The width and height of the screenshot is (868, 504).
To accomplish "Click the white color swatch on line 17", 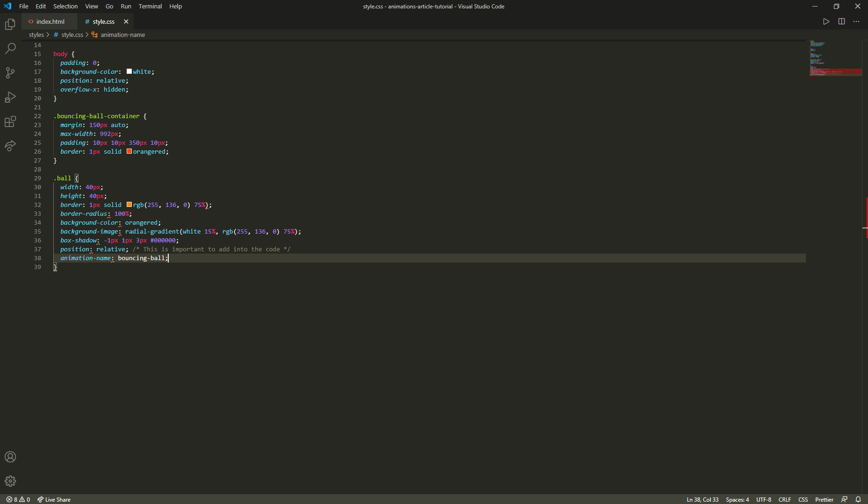I will point(129,71).
